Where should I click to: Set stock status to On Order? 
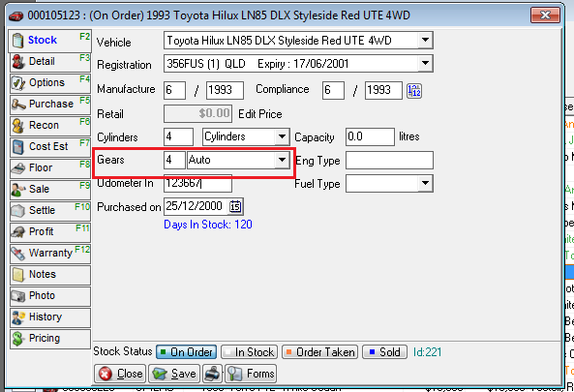tap(186, 352)
